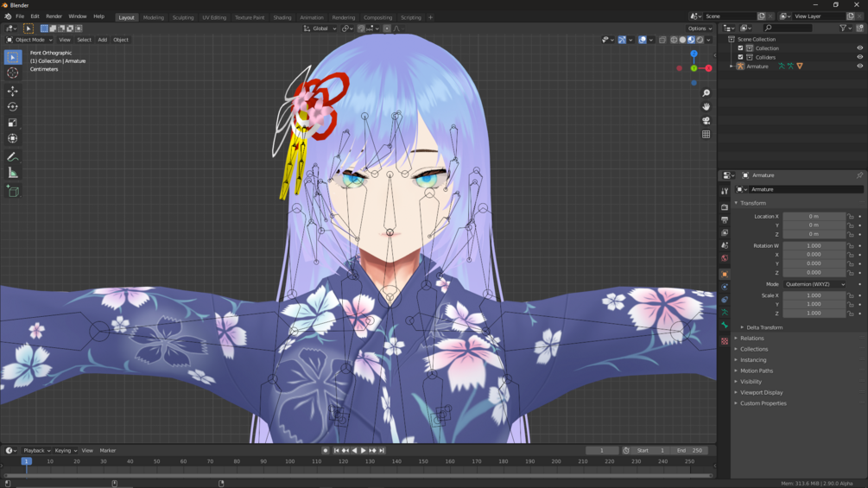
Task: Activate the Cursor tool in the toolbar
Action: (x=13, y=73)
